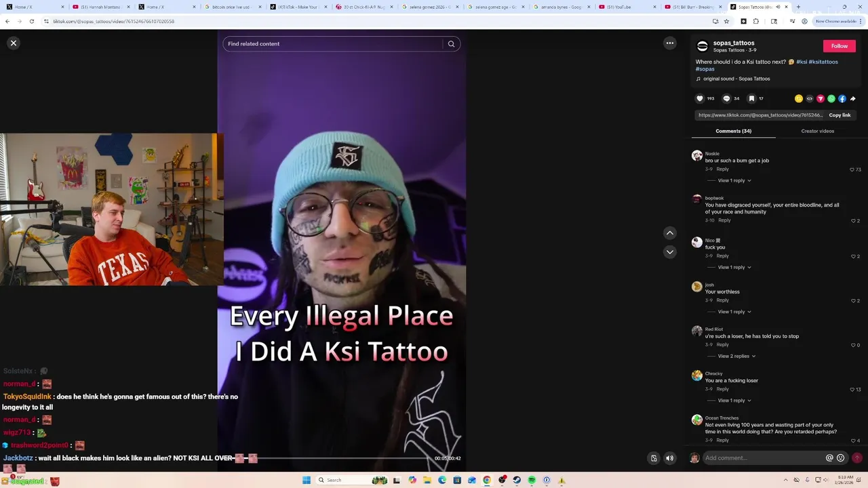Open the #ksitattoos hashtag link
This screenshot has height=488, width=868.
pyautogui.click(x=823, y=62)
